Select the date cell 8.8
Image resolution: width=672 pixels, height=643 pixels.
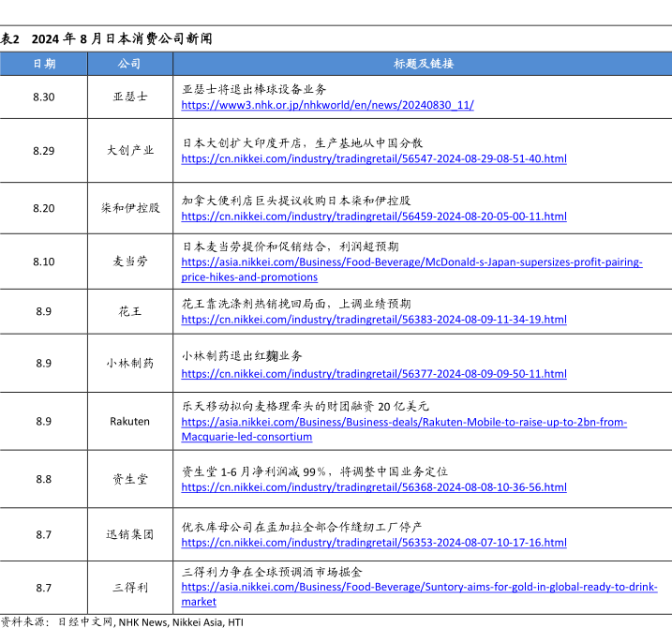(x=44, y=479)
